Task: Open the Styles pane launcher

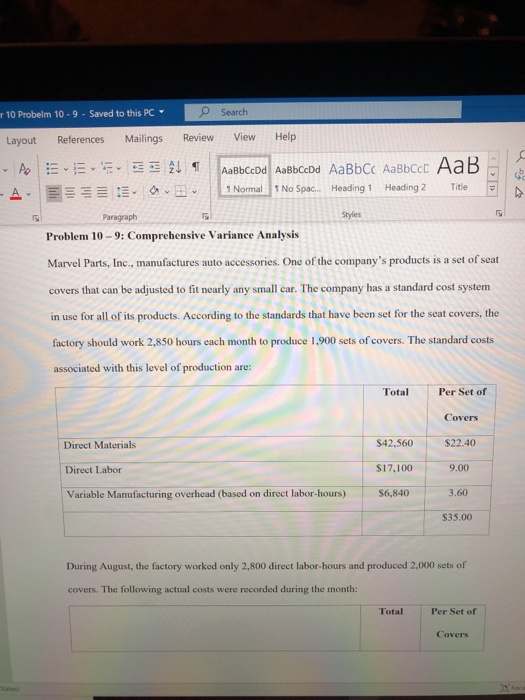Action: pyautogui.click(x=499, y=213)
